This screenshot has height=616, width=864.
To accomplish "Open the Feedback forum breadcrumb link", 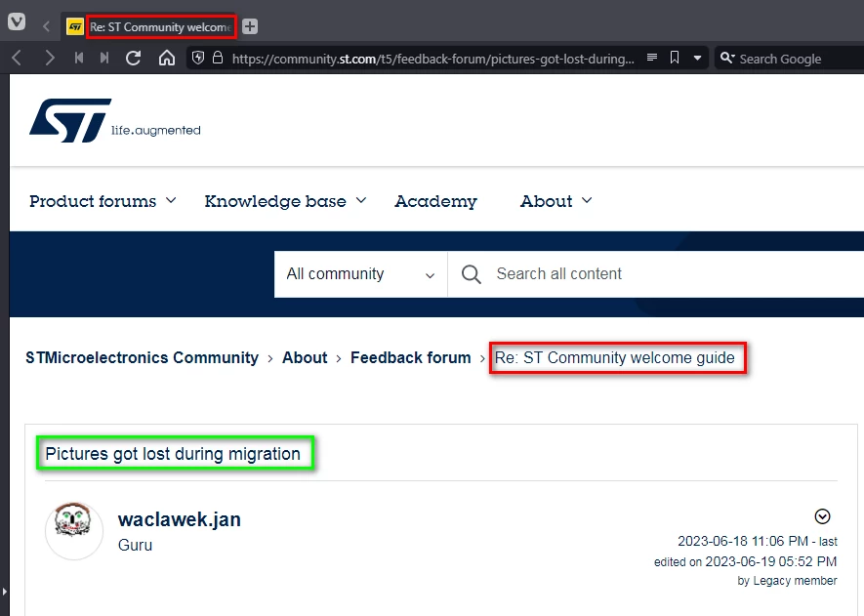I will point(410,357).
